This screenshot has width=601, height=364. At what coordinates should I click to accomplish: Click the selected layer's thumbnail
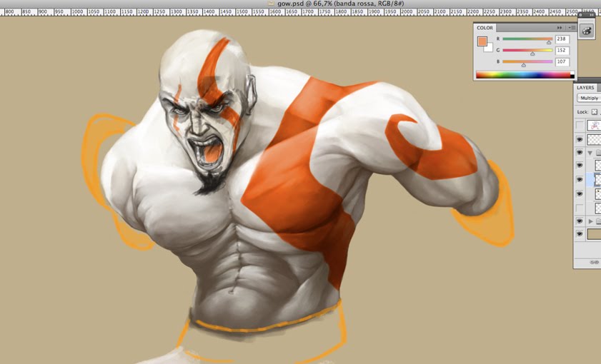point(597,180)
